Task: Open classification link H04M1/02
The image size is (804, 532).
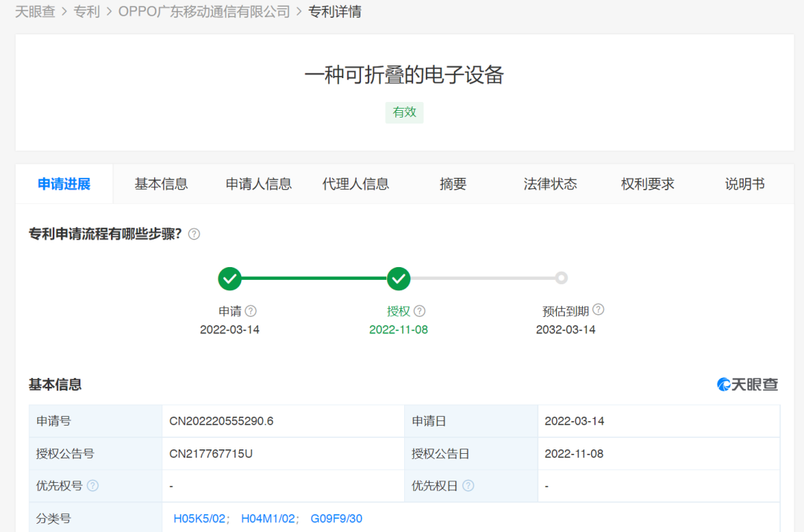Action: click(x=268, y=519)
